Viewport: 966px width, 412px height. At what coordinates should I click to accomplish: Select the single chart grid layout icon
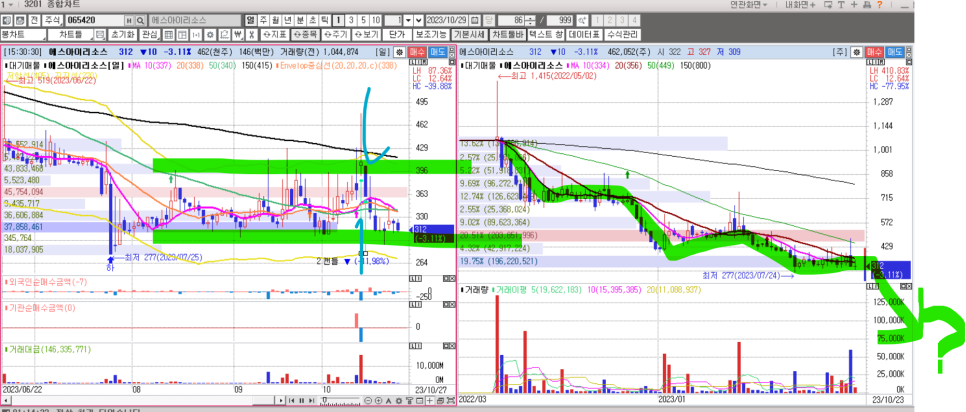[168, 34]
